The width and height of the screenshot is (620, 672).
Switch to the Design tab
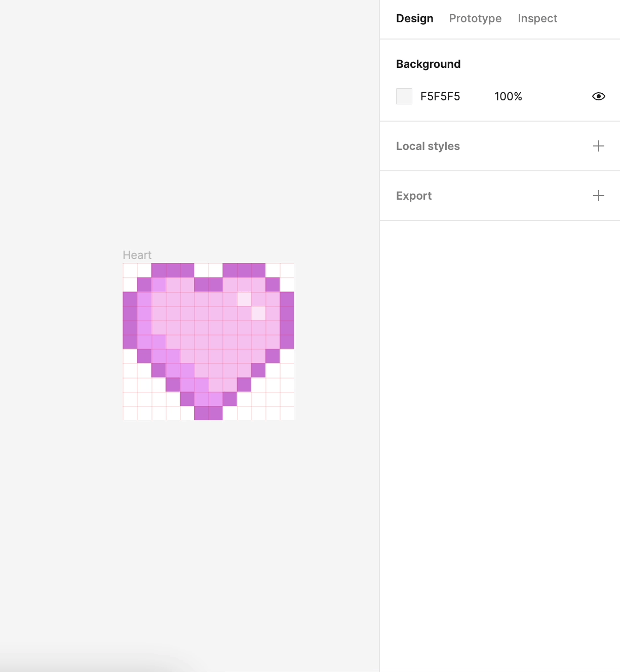coord(414,19)
